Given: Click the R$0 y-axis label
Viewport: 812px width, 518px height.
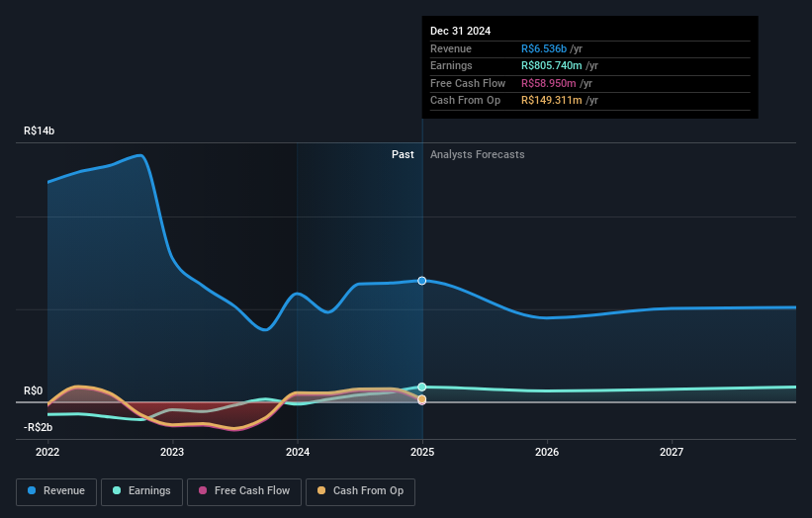Looking at the screenshot, I should [x=34, y=390].
